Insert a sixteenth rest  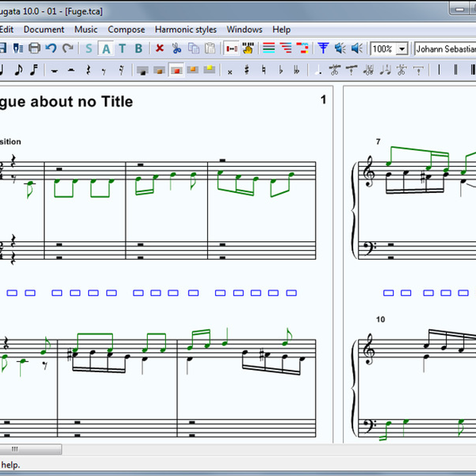pyautogui.click(x=121, y=71)
